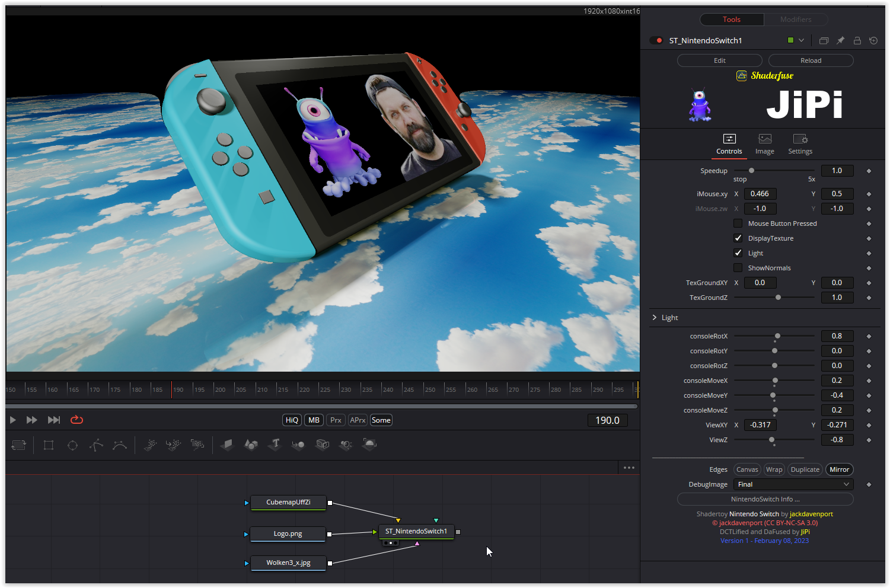Add a Spot Light node
The image size is (890, 588).
[x=346, y=445]
